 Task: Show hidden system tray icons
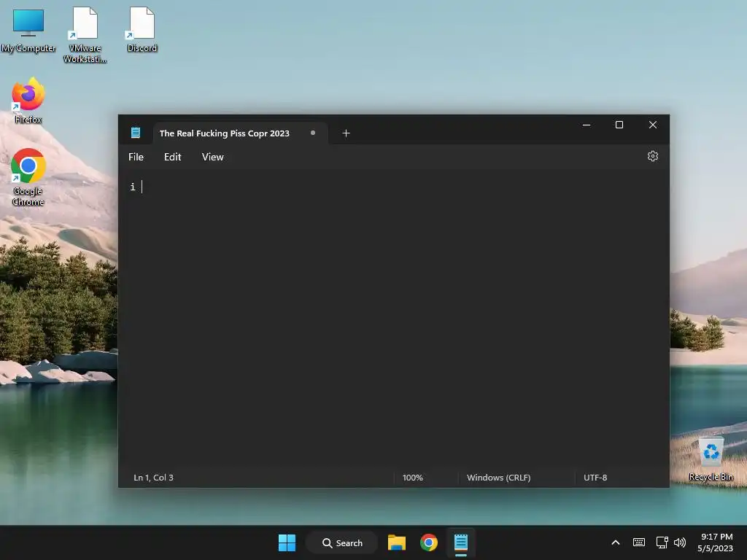click(616, 542)
